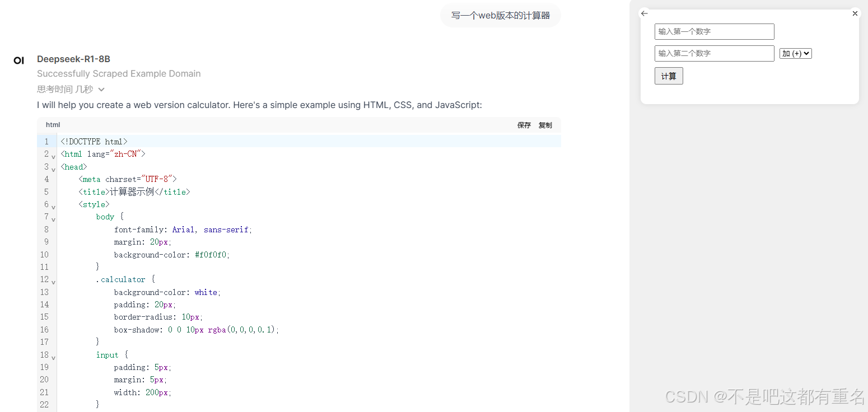Click the back arrow in preview panel

pos(645,13)
